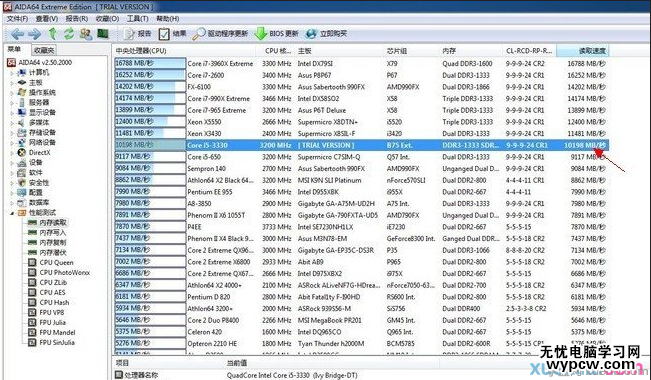The image size is (651, 380).
Task: Click the Back arrow toolbar icon
Action: (17, 34)
